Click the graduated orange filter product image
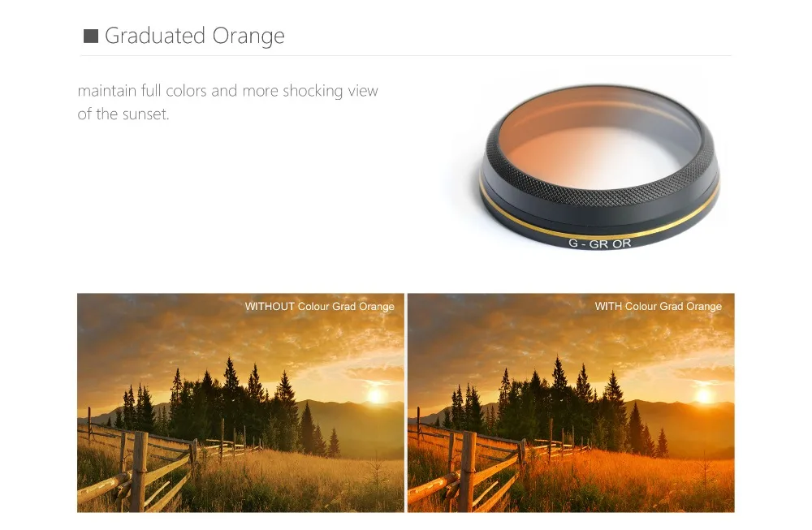The image size is (812, 530). (600, 167)
